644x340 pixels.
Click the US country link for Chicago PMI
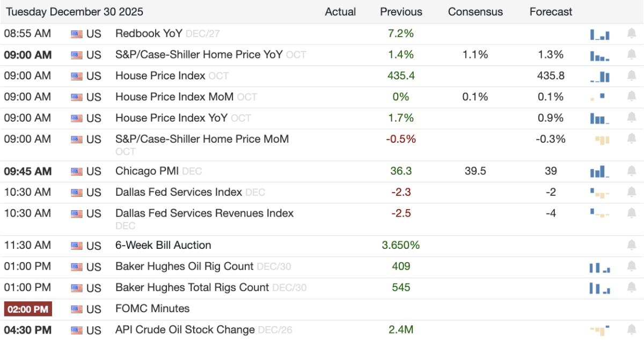(93, 172)
